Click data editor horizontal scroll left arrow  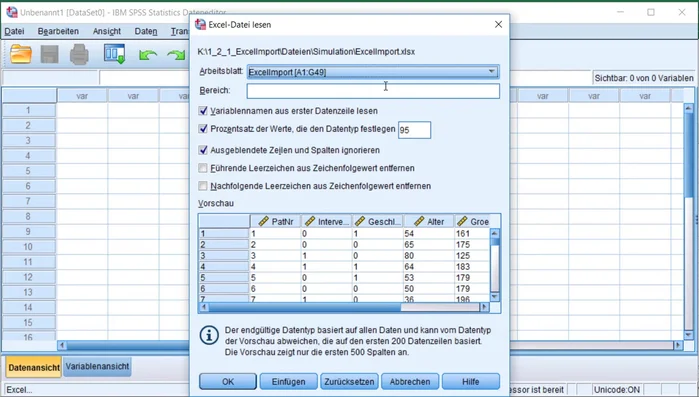[62, 345]
